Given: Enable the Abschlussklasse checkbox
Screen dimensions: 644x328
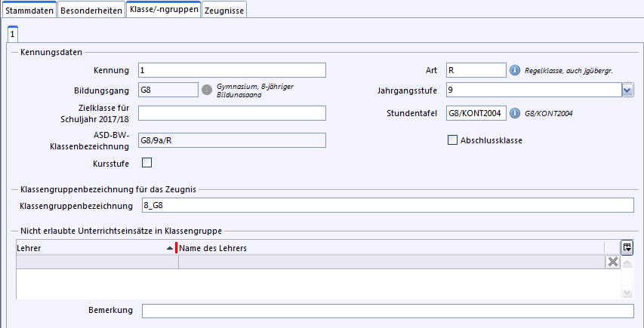Looking at the screenshot, I should tap(453, 140).
